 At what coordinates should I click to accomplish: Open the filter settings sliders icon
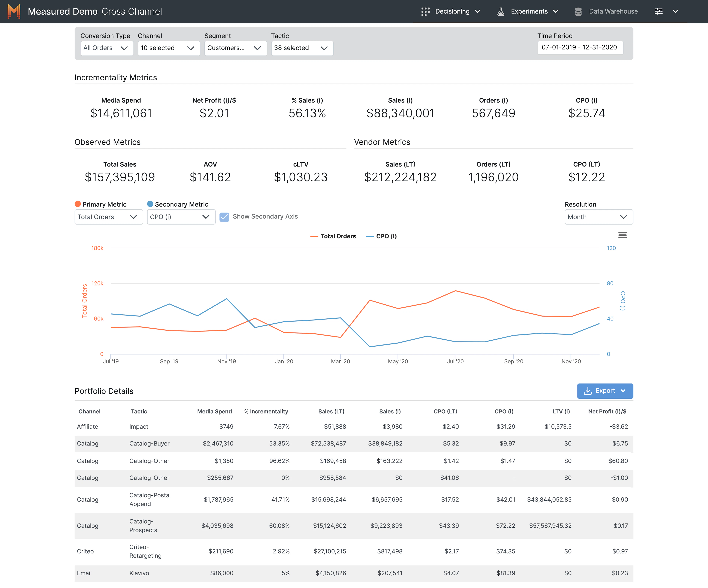point(658,11)
